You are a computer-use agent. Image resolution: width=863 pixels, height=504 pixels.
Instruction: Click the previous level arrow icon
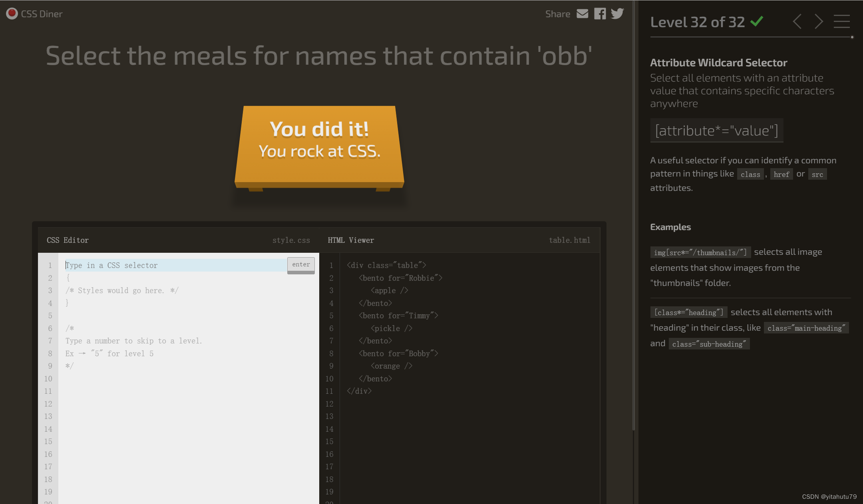[797, 22]
